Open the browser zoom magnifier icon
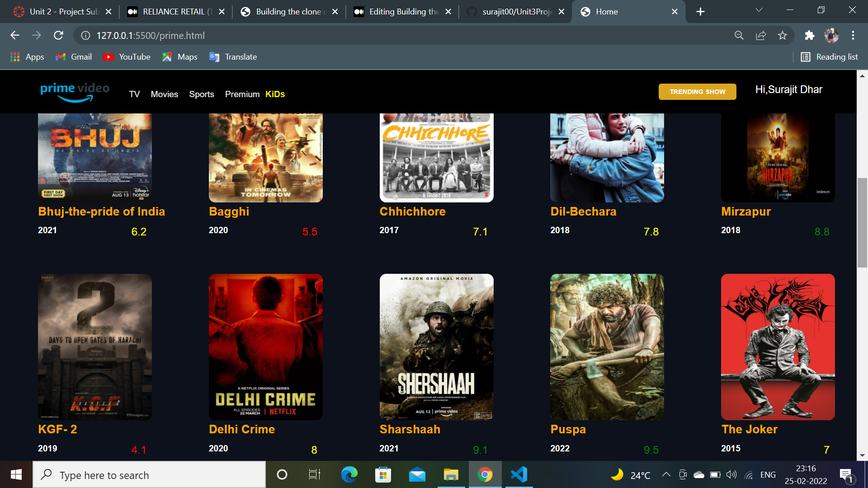The height and width of the screenshot is (488, 868). click(739, 35)
